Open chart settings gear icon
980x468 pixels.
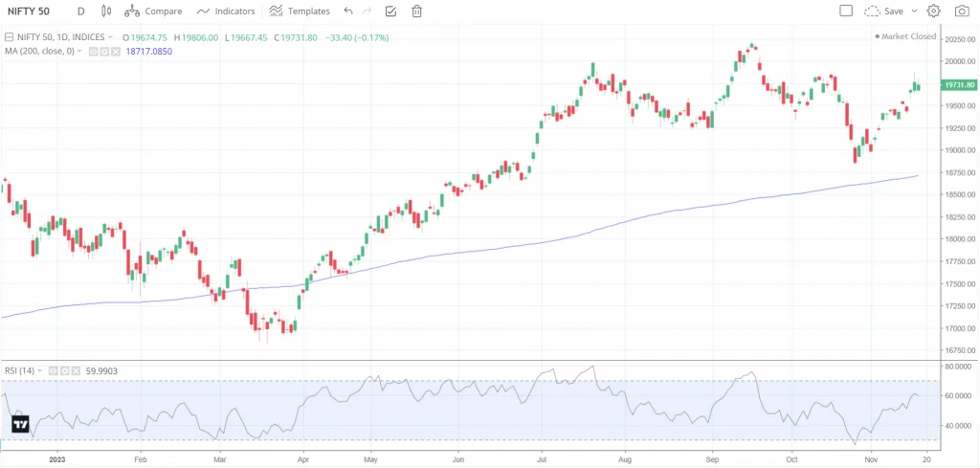point(934,11)
